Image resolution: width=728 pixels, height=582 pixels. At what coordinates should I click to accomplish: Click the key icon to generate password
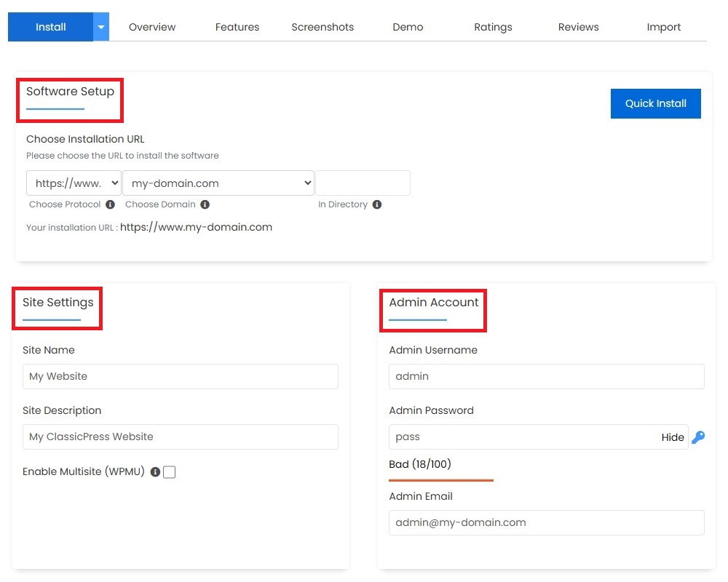(698, 437)
